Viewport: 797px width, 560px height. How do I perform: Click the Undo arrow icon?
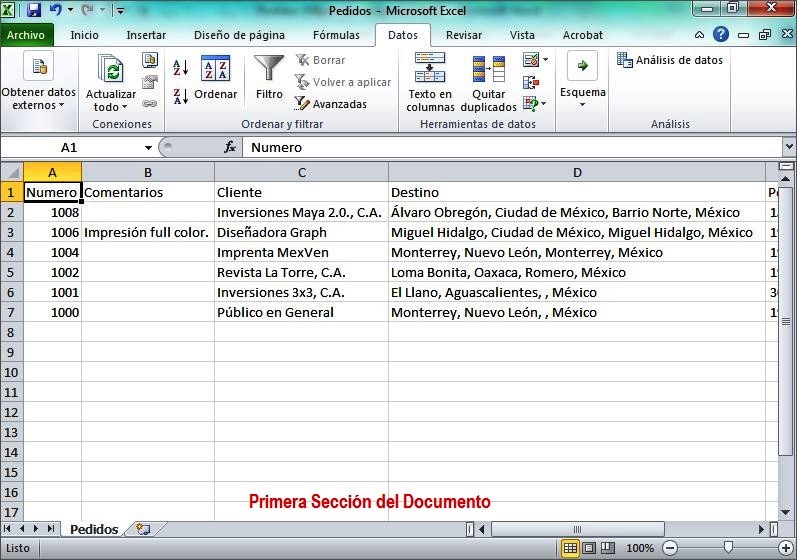click(55, 10)
